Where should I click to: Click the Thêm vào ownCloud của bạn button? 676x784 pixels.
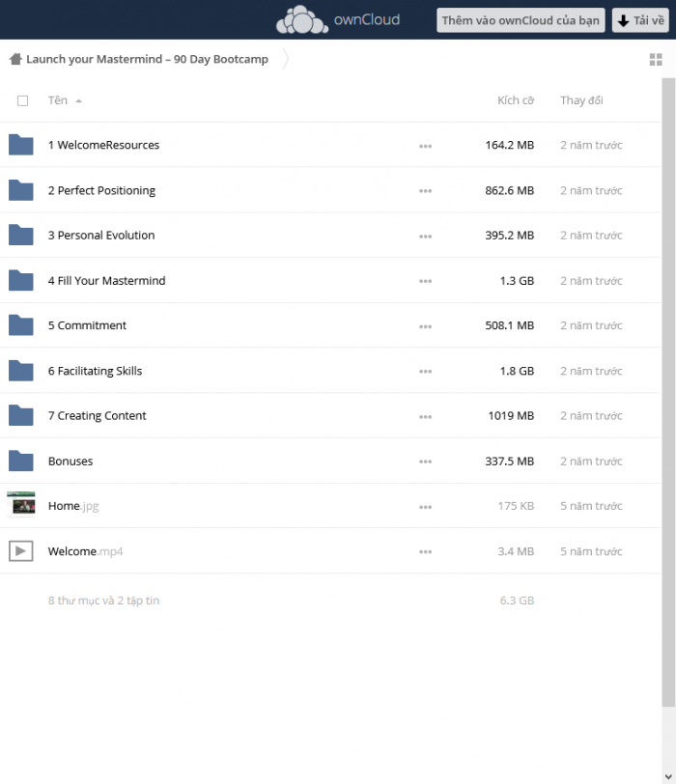521,20
